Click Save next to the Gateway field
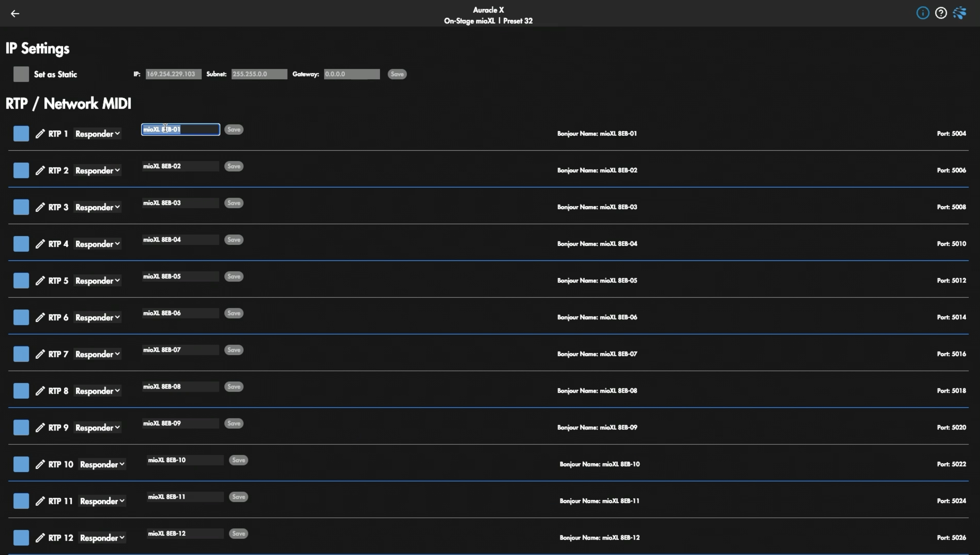This screenshot has width=980, height=555. tap(397, 74)
